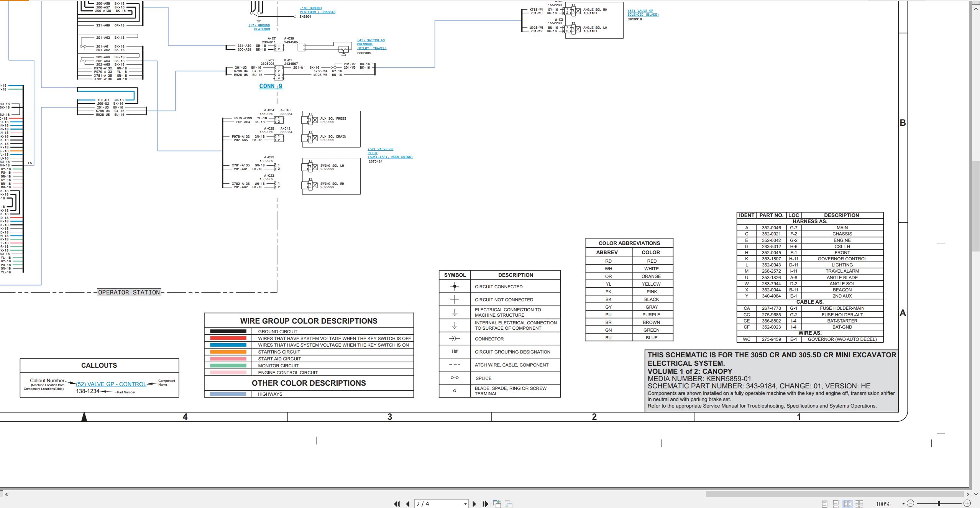Click the next view navigation icon
The width and height of the screenshot is (980, 508).
coord(509,504)
